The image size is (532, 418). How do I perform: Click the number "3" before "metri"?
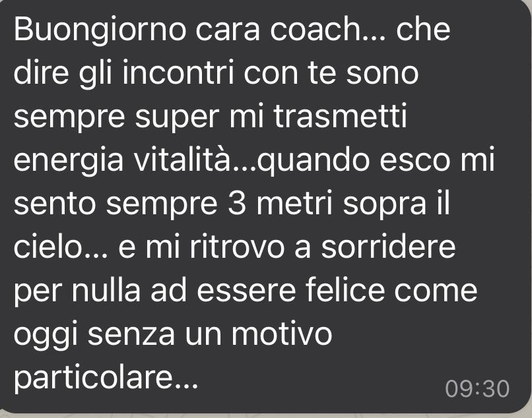(237, 203)
